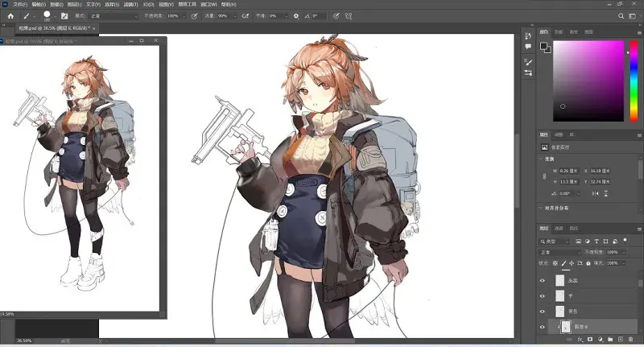Click the symmetry butterfly icon
Image resolution: width=644 pixels, height=347 pixels.
tap(349, 16)
